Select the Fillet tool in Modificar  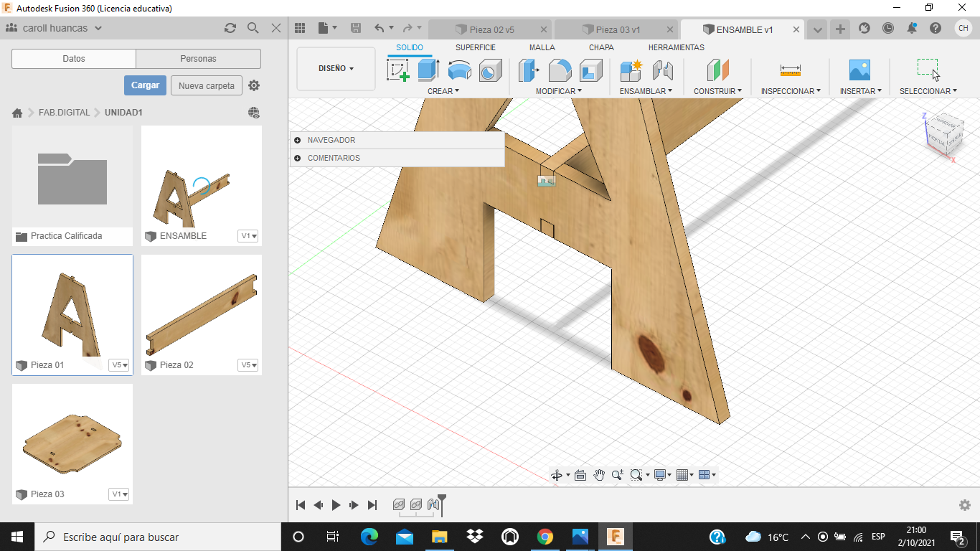[560, 70]
